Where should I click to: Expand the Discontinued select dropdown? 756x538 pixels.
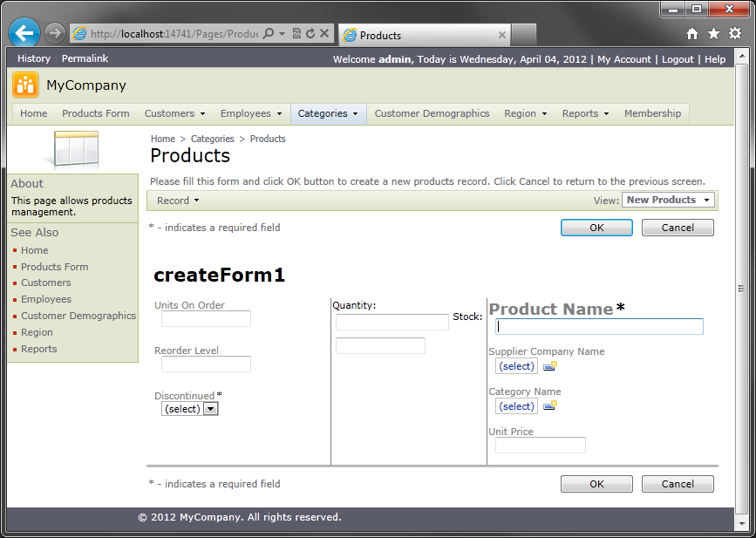click(x=210, y=409)
